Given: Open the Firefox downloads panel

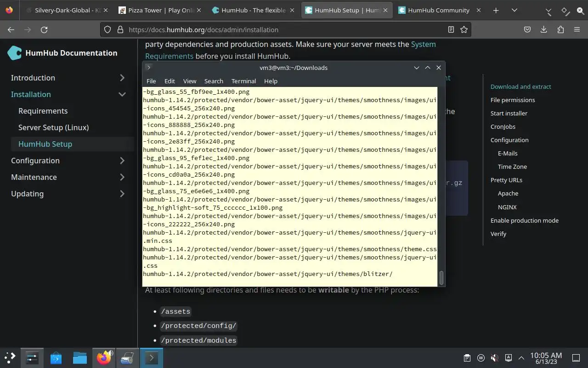Looking at the screenshot, I should click(x=544, y=29).
